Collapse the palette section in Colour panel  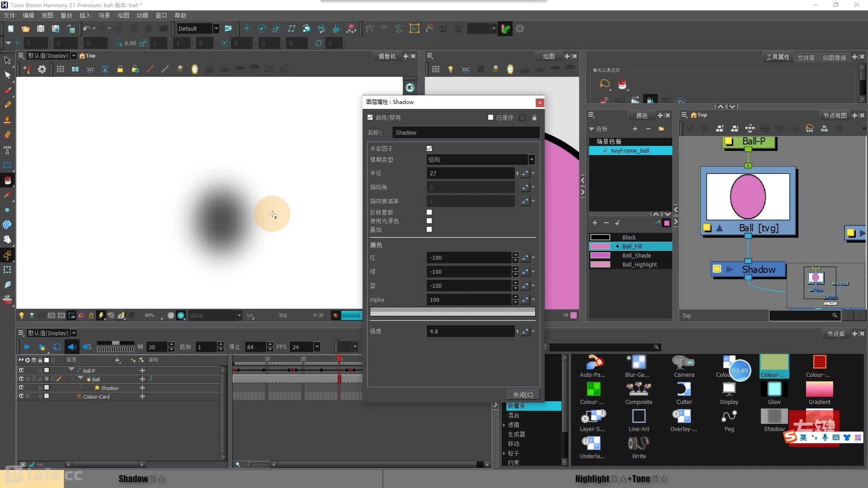coord(591,129)
